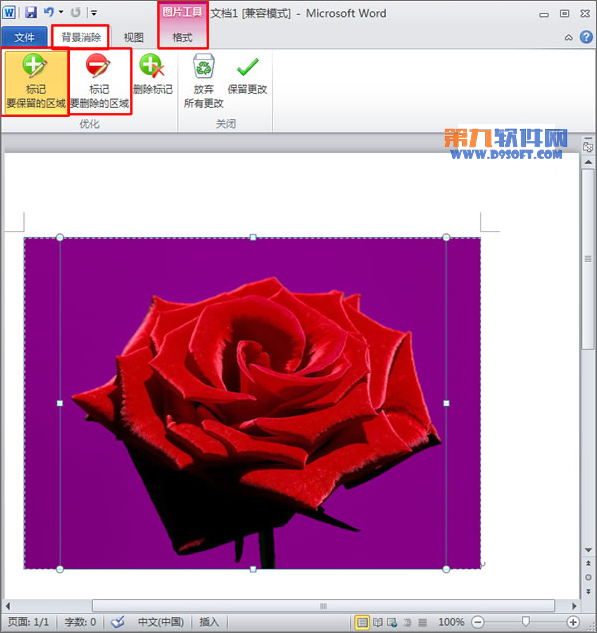This screenshot has width=597, height=633.
Task: Switch to the 视图 tab
Action: pos(134,38)
